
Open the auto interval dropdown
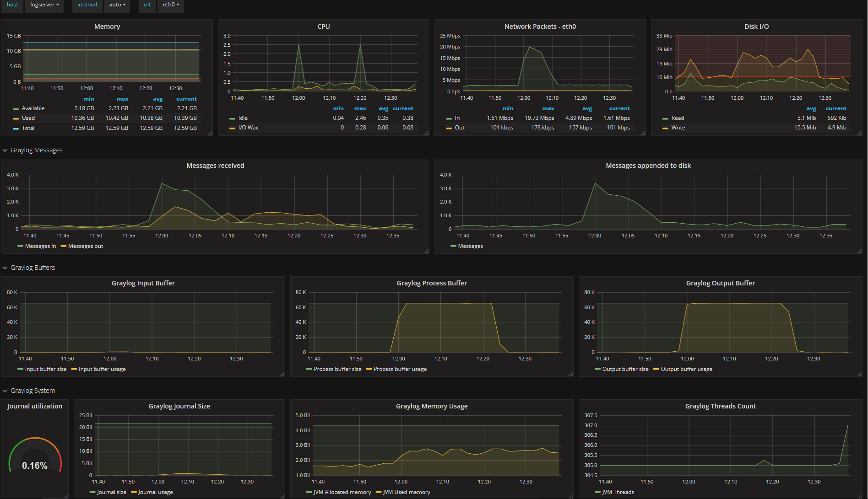[x=117, y=5]
